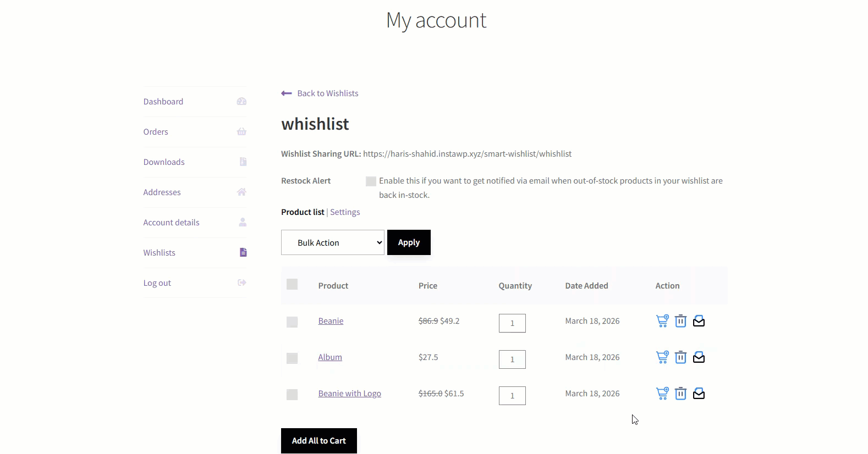Click the Back to Wishlists arrow icon
The image size is (868, 454).
pos(286,93)
